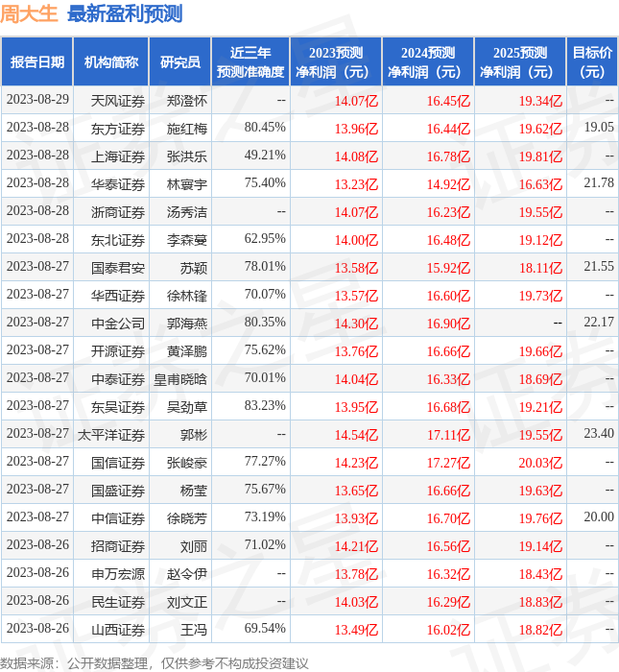Screen dimensions: 619x672
Task: Click the 49.21% accuracy value
Action: (265, 156)
